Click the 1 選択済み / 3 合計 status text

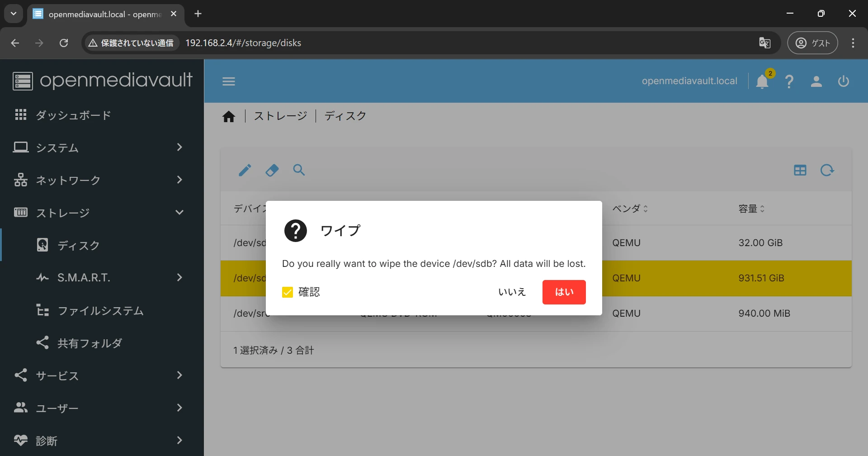pos(274,350)
